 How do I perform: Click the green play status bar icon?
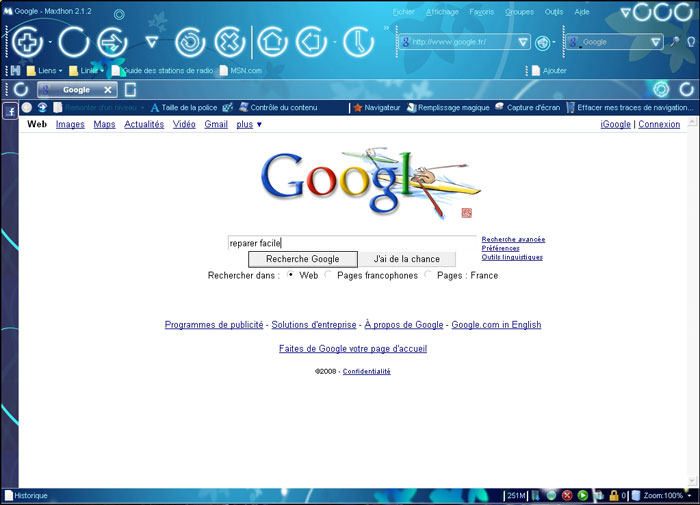tap(583, 495)
